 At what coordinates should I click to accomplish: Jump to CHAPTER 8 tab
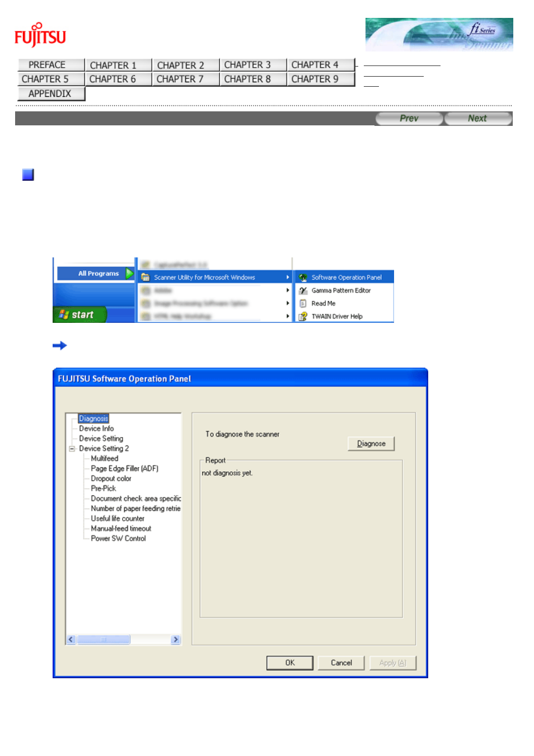pos(252,79)
